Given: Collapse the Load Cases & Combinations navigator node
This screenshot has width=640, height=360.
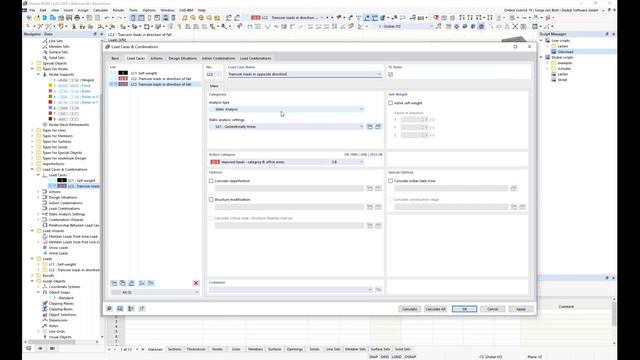Looking at the screenshot, I should click(33, 169).
